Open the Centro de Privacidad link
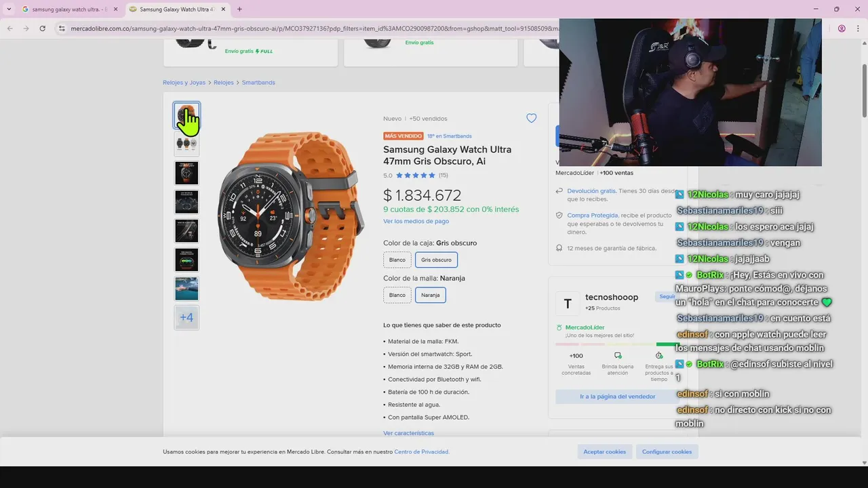868x488 pixels. (x=421, y=452)
